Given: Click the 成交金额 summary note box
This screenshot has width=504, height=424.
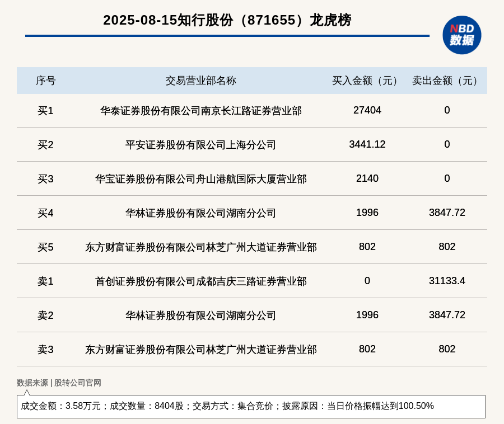Looking at the screenshot, I should coord(251,406).
